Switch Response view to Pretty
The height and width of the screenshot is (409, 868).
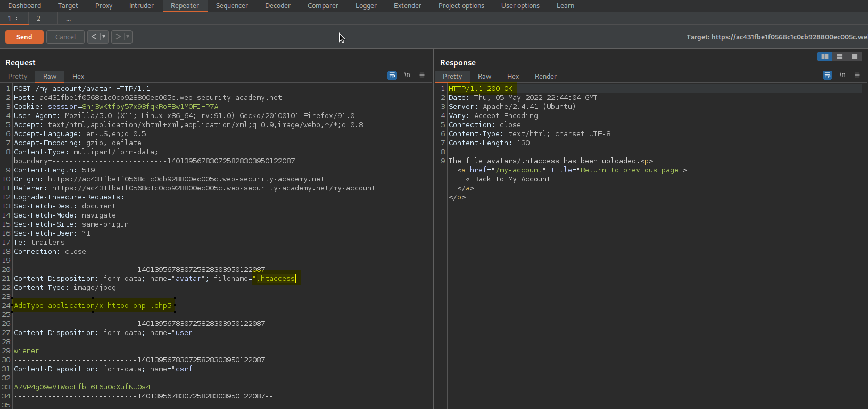[x=452, y=77]
